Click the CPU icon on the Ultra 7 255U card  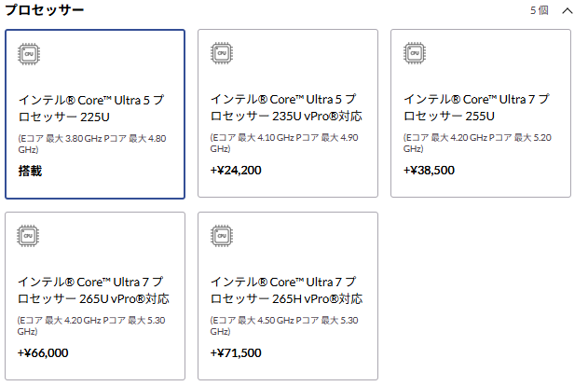415,54
